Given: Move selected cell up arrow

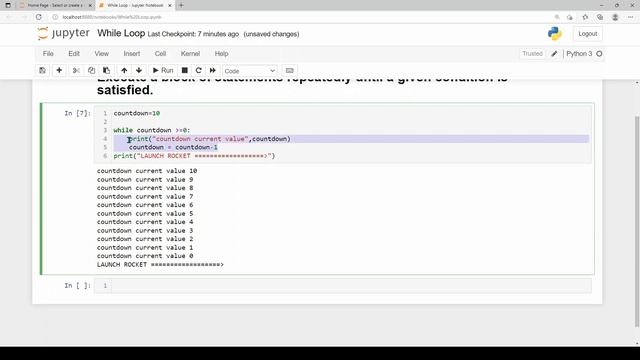Looking at the screenshot, I should 124,71.
